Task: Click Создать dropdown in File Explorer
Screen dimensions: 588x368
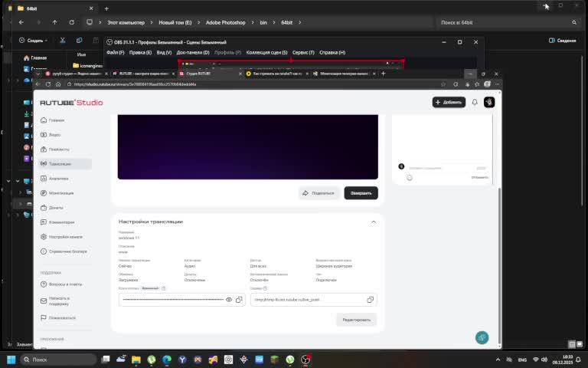Action: [x=34, y=41]
